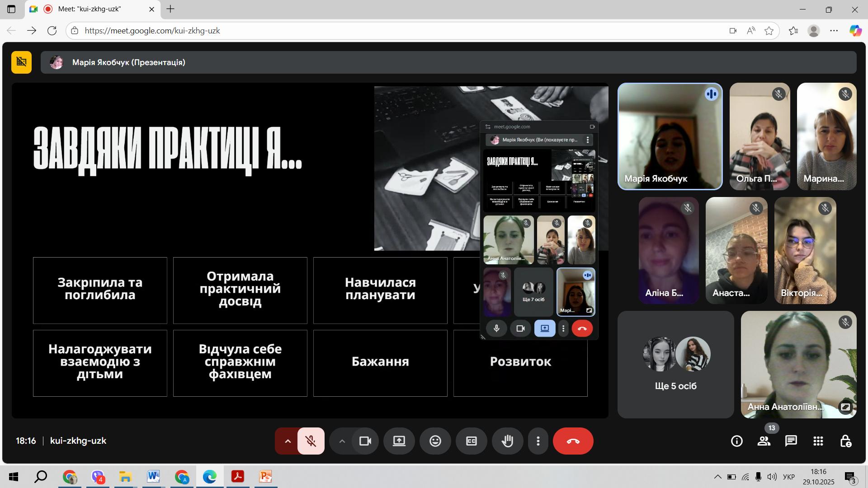Expand video settings chevron beside camera
Image resolution: width=868 pixels, height=488 pixels.
point(342,441)
